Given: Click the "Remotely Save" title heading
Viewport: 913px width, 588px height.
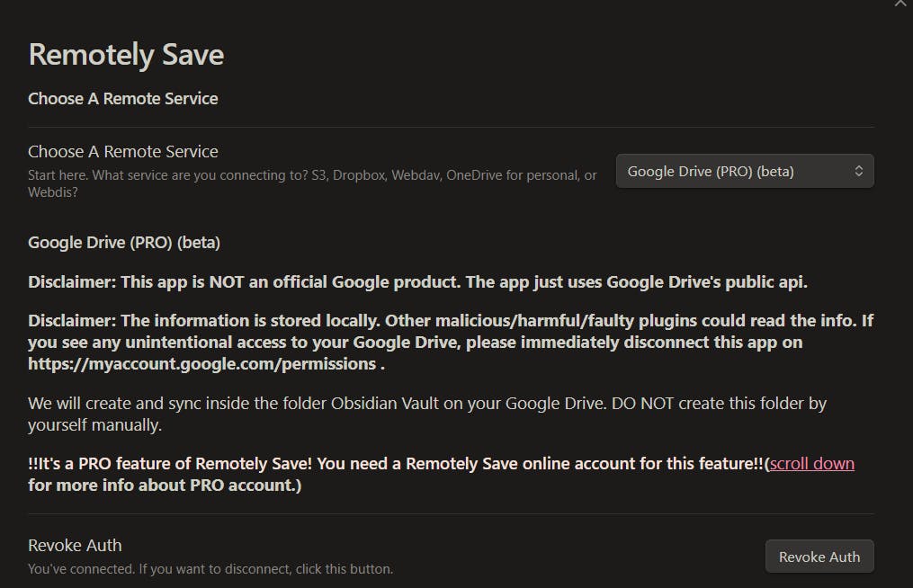Looking at the screenshot, I should click(126, 55).
